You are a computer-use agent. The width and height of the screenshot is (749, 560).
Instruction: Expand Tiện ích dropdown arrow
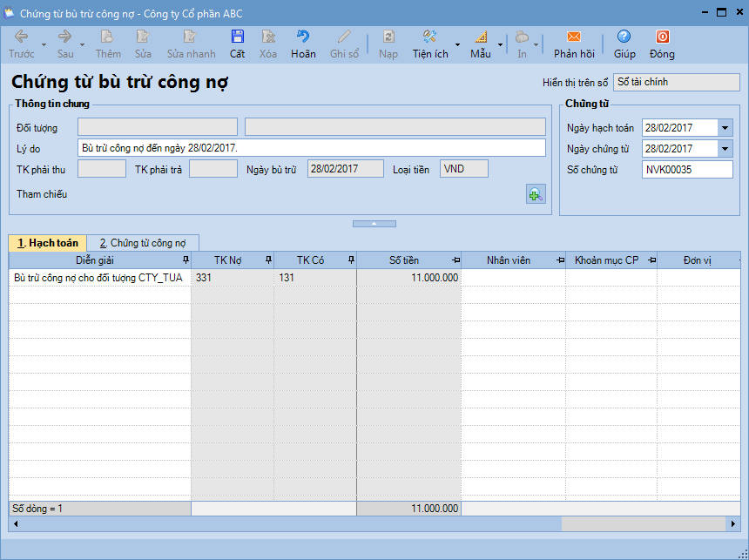tap(458, 44)
